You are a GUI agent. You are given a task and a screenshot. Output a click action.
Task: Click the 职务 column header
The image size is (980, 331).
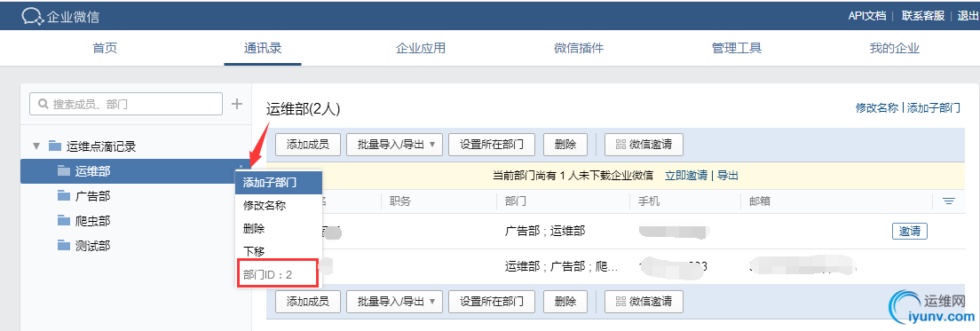tap(400, 201)
